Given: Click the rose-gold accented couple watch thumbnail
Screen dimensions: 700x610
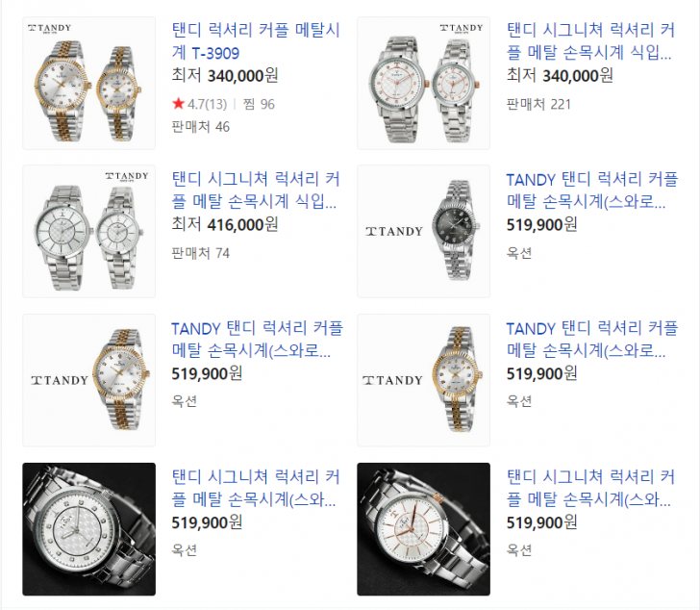Looking at the screenshot, I should coord(424,83).
